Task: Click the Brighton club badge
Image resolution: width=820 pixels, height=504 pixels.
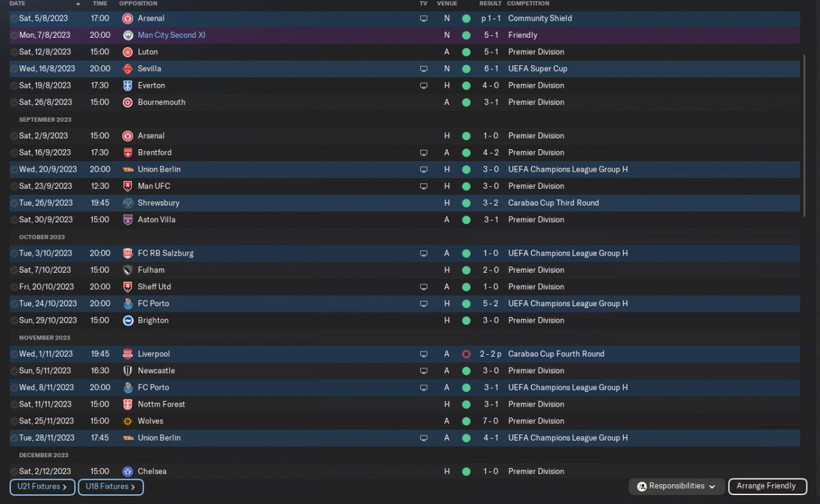Action: pos(127,320)
